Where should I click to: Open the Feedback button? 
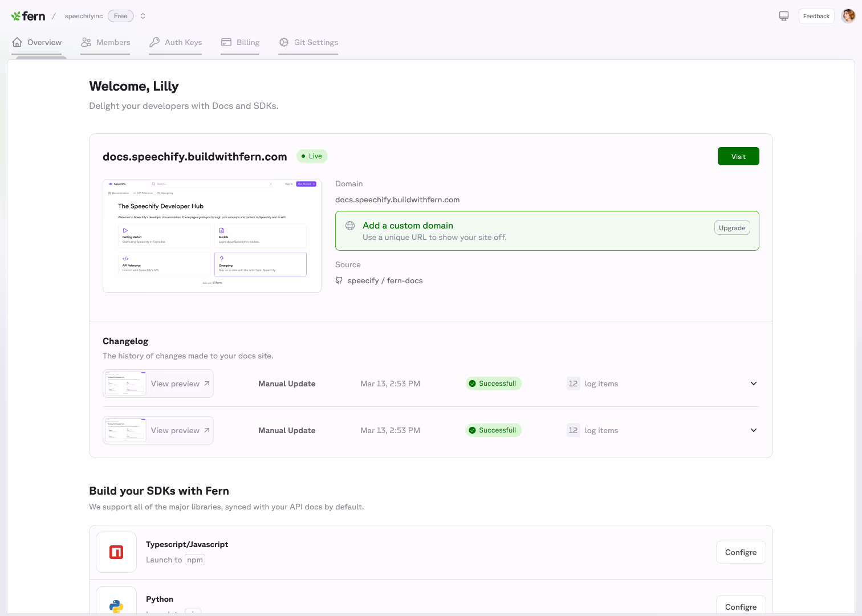[816, 16]
